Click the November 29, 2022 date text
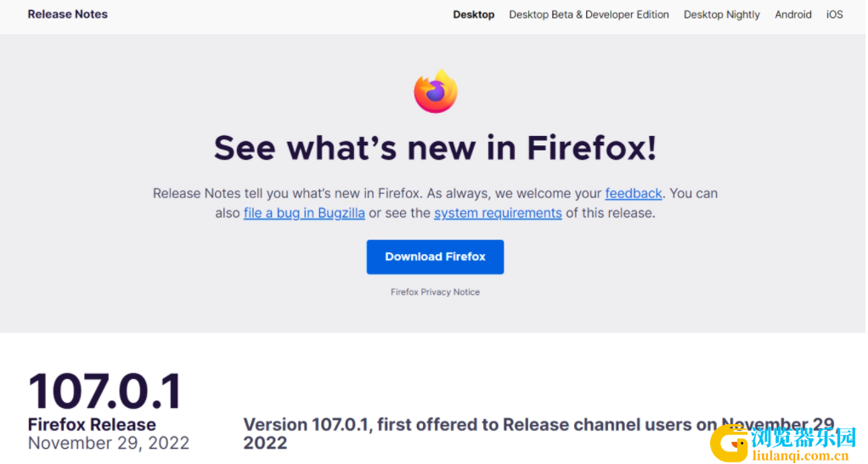The width and height of the screenshot is (868, 464). 109,443
